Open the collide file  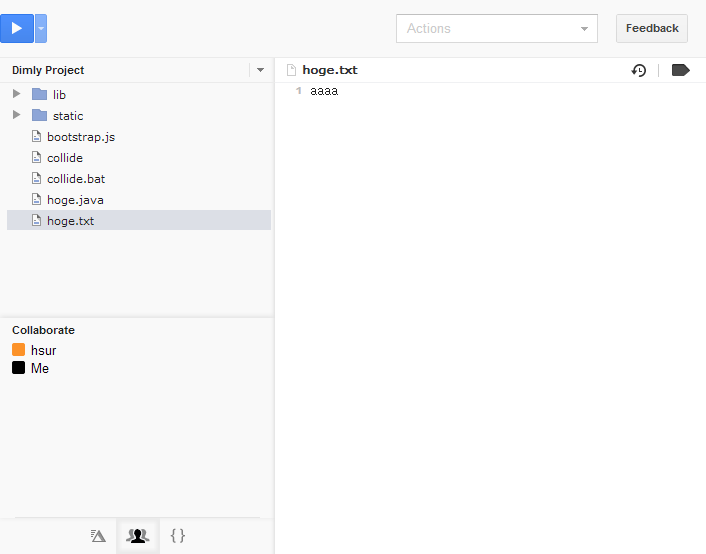[64, 158]
